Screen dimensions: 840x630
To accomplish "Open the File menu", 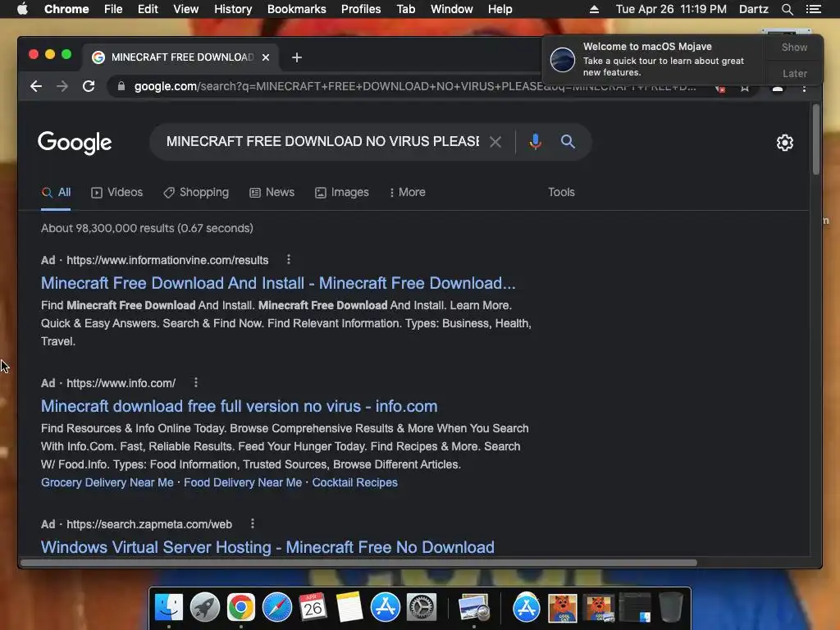I will click(113, 9).
